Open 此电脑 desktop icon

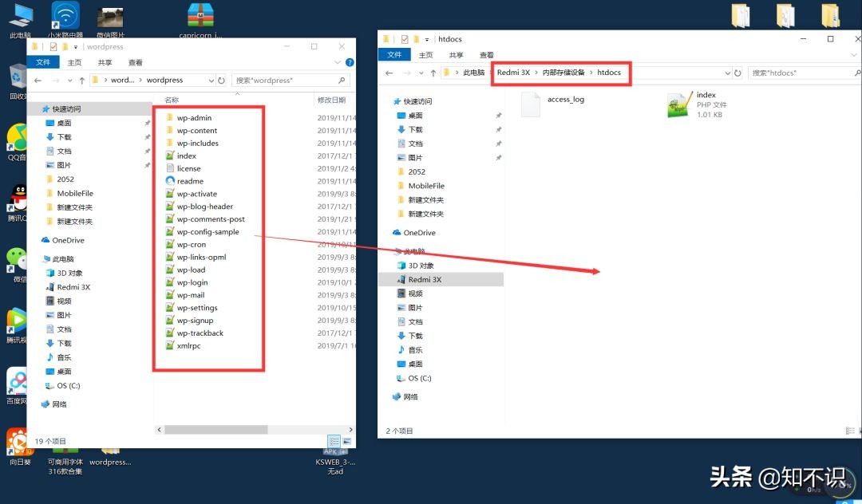coord(20,20)
